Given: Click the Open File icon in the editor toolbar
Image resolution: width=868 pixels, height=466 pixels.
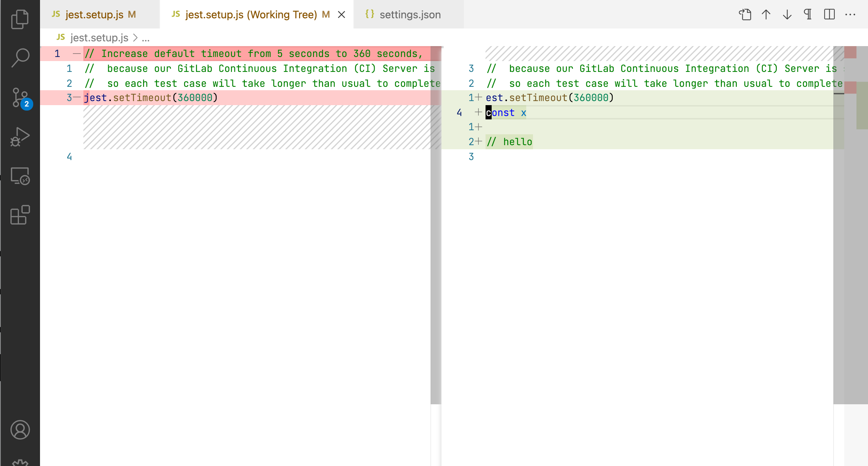Looking at the screenshot, I should [745, 15].
